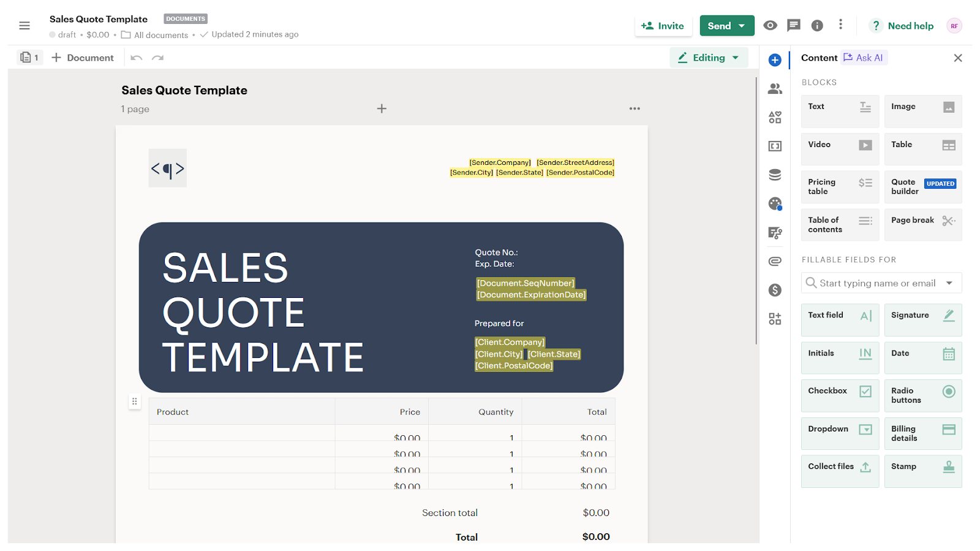Select the Pricing table block

click(840, 187)
